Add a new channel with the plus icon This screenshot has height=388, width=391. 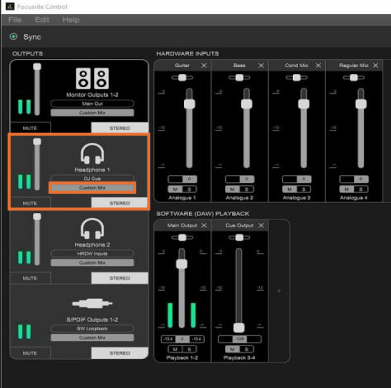tap(279, 291)
